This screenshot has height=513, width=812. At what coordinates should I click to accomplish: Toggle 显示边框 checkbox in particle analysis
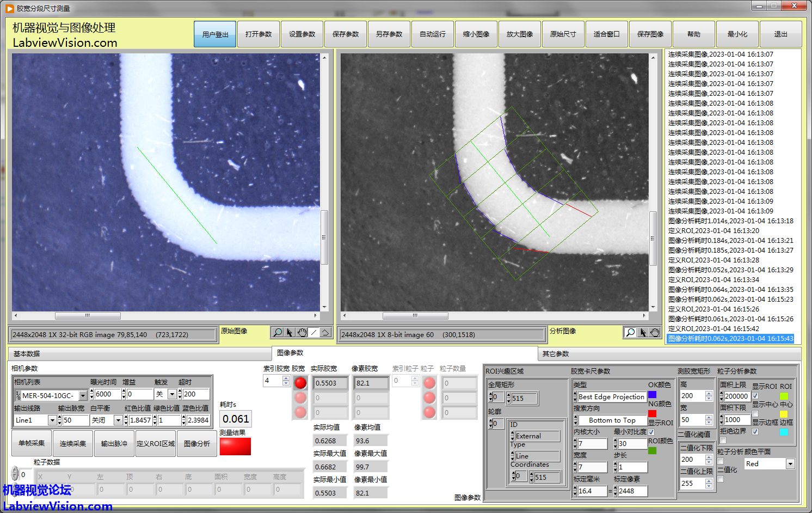[x=755, y=431]
